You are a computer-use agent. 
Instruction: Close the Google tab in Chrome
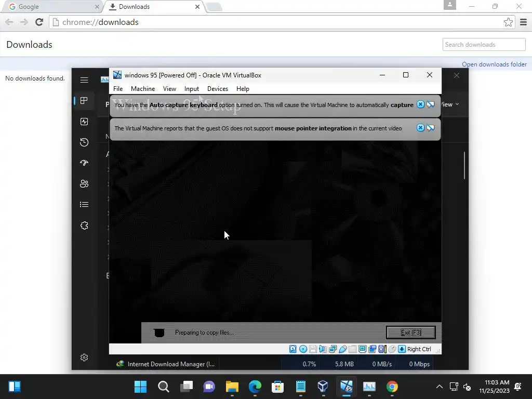click(97, 6)
